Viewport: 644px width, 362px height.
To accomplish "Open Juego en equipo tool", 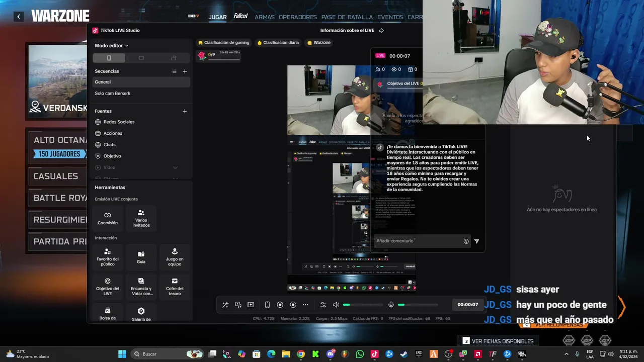I will [x=175, y=257].
